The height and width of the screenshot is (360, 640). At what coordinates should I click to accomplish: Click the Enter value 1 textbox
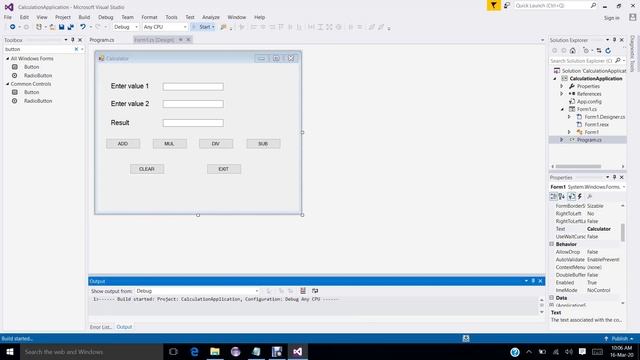[x=193, y=87]
